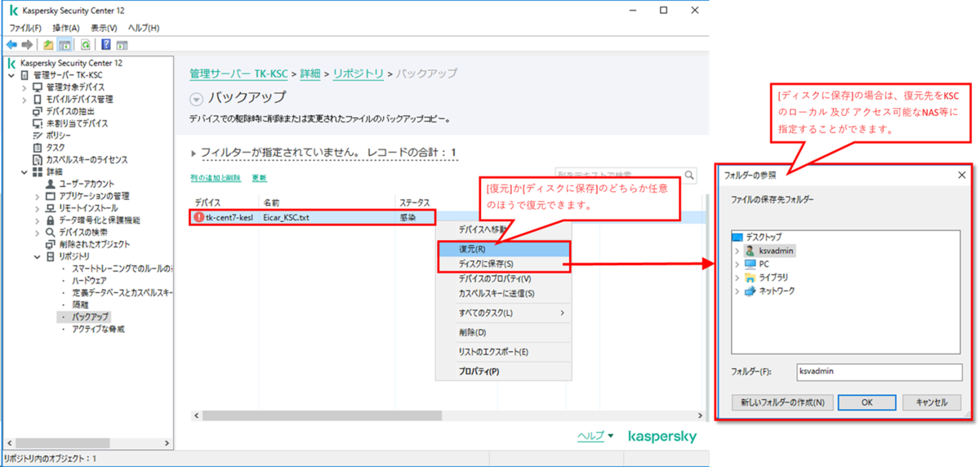Open リモートインストール in the tree
The height and width of the screenshot is (467, 980).
point(88,208)
